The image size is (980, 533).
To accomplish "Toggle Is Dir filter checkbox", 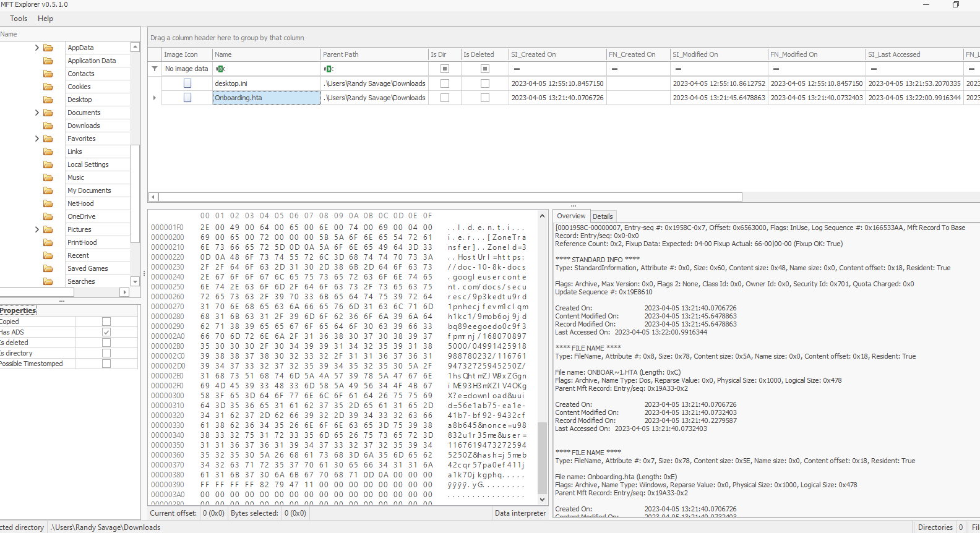I will (x=444, y=69).
